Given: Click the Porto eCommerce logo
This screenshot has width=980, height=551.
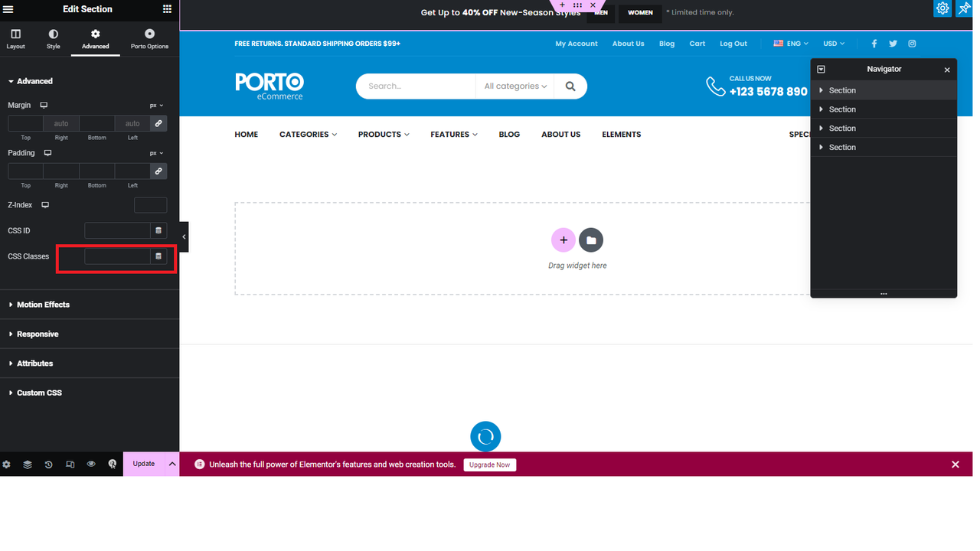Looking at the screenshot, I should (x=269, y=86).
